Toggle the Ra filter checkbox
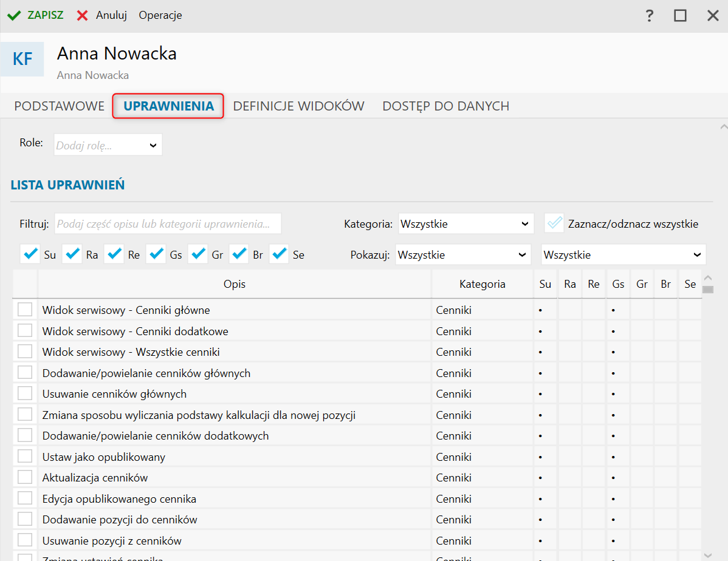 tap(72, 254)
